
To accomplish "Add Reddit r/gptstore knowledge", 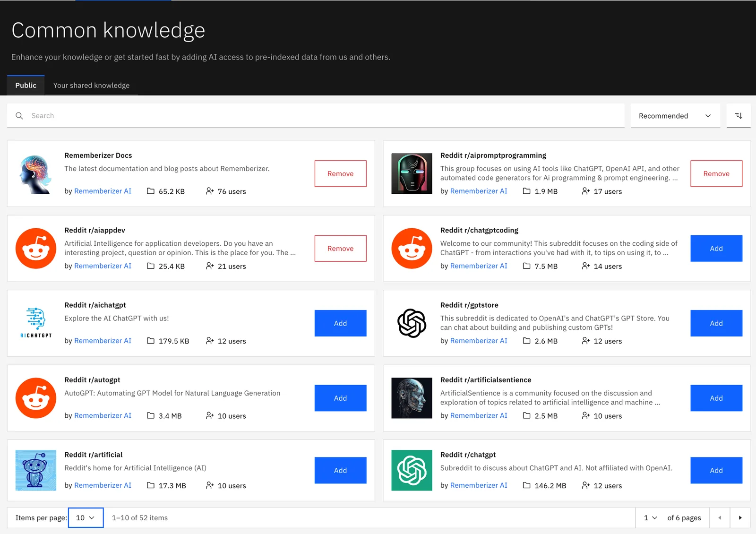I will pos(716,323).
